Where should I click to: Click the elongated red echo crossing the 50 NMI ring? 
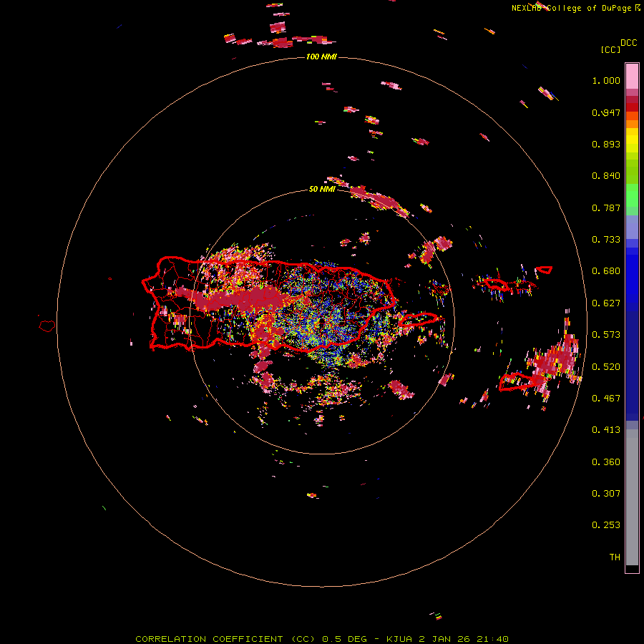[380, 201]
